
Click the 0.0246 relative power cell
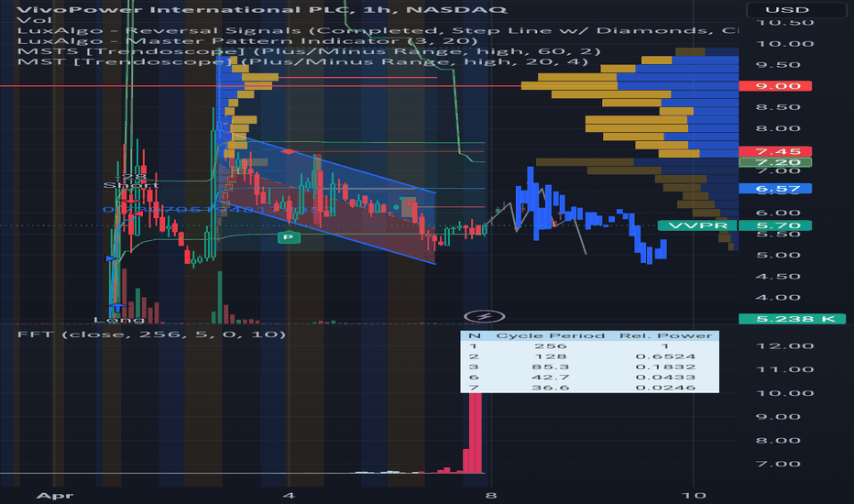point(665,388)
